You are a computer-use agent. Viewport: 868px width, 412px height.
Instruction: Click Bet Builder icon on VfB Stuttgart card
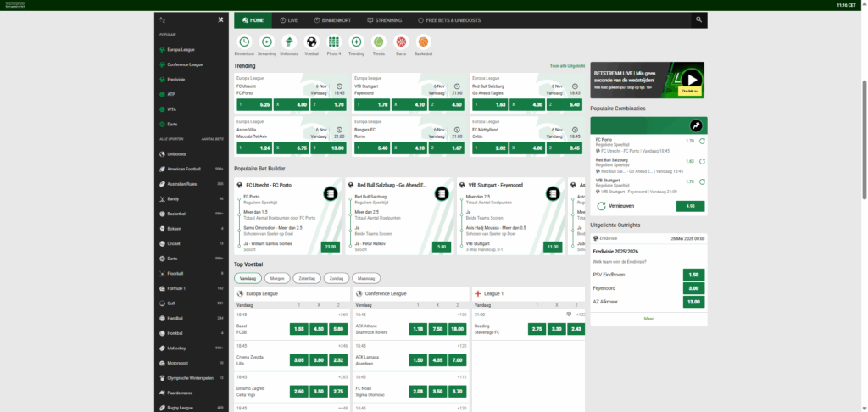point(553,193)
